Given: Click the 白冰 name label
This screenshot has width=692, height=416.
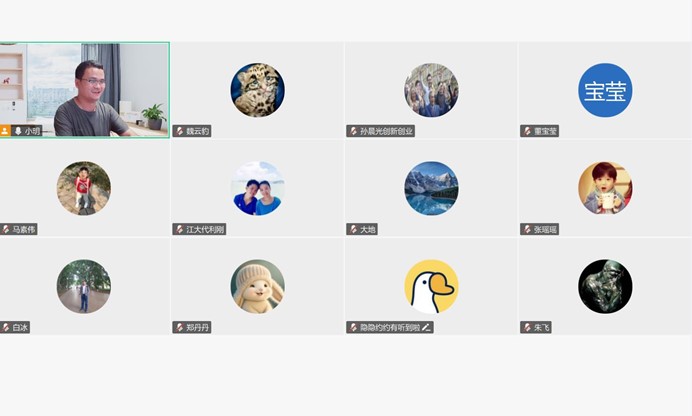Looking at the screenshot, I should (20, 327).
